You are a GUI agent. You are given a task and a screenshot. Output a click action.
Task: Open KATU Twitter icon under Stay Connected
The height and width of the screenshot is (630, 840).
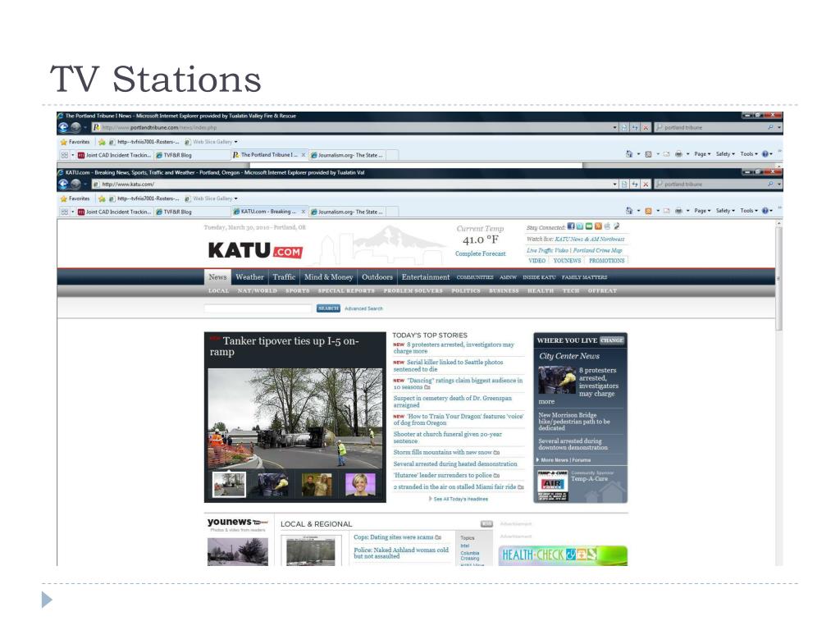(x=580, y=226)
